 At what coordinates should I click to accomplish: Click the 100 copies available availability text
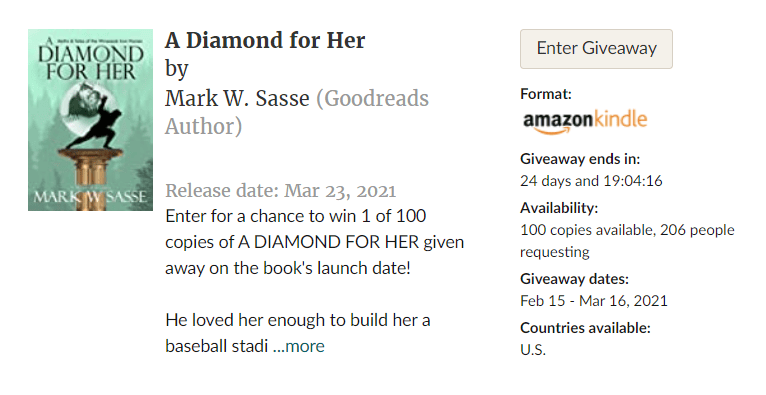tap(627, 241)
